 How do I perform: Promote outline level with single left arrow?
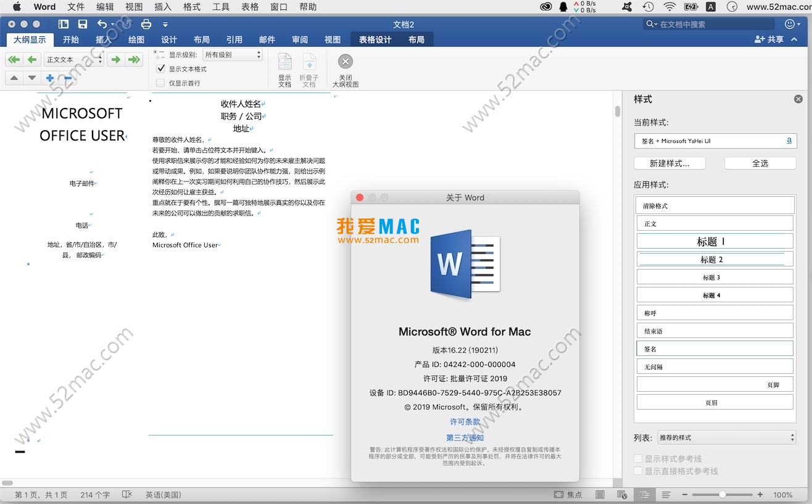pyautogui.click(x=32, y=60)
